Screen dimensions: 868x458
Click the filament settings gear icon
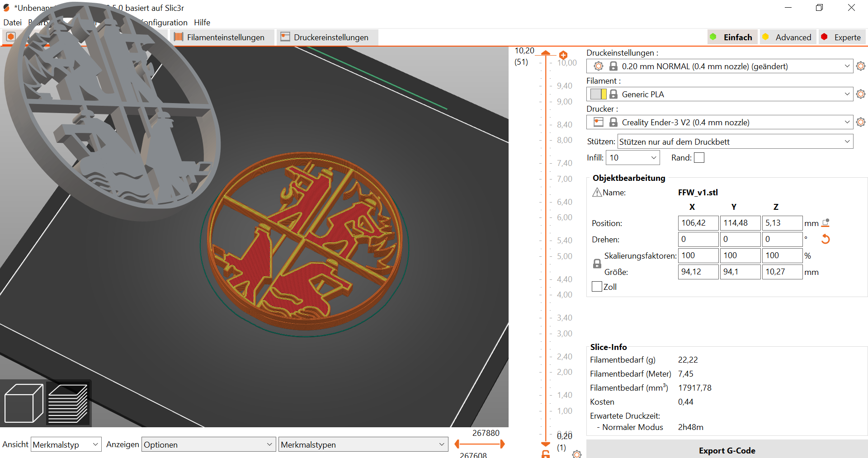point(861,94)
